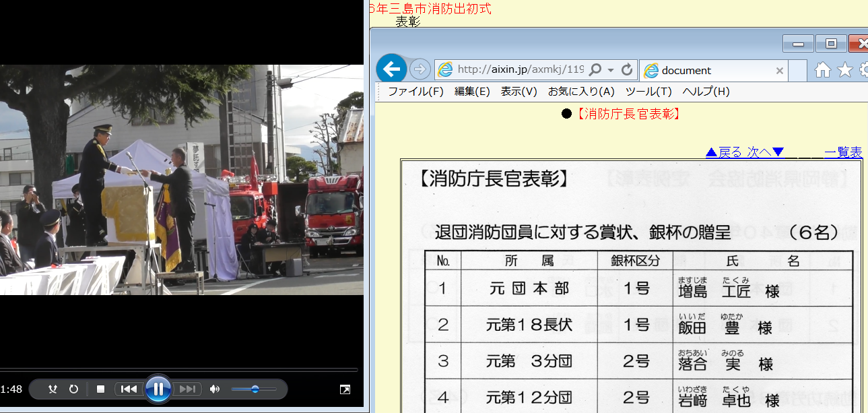Viewport: 868px width, 413px height.
Task: Skip to the previous track
Action: (x=129, y=389)
